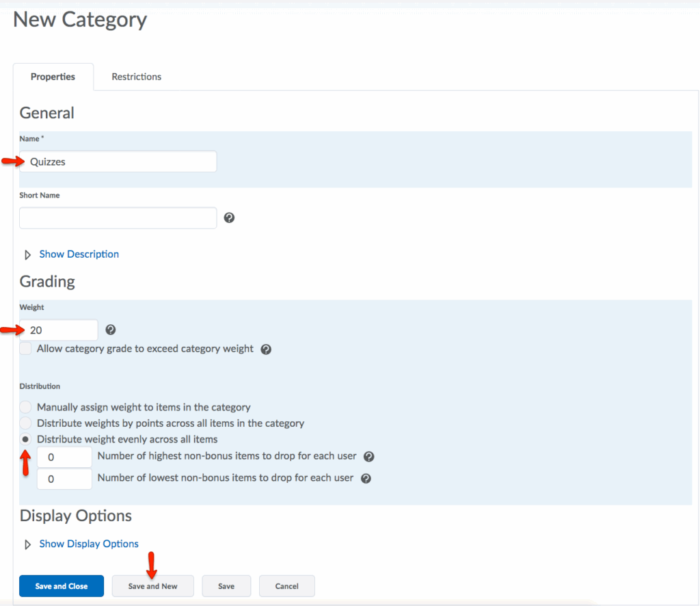Open help for highest non-bonus items drop
700x606 pixels.
(x=369, y=457)
